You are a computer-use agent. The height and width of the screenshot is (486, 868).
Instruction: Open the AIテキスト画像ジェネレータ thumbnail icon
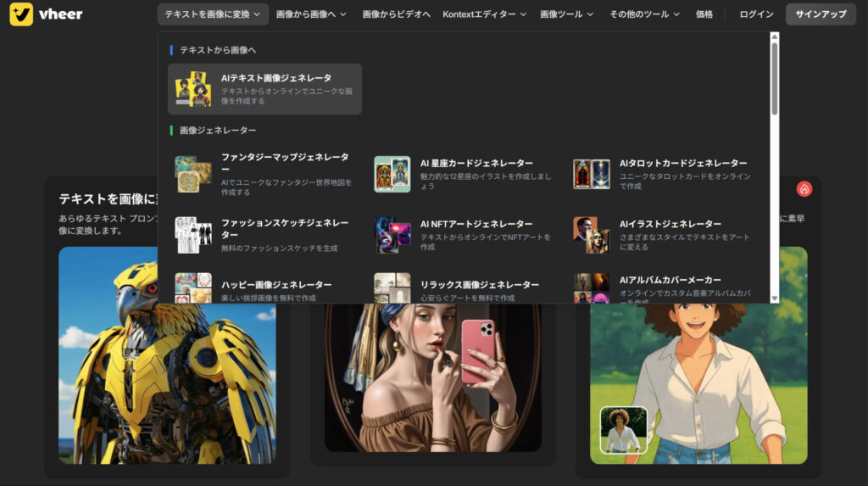pyautogui.click(x=192, y=89)
